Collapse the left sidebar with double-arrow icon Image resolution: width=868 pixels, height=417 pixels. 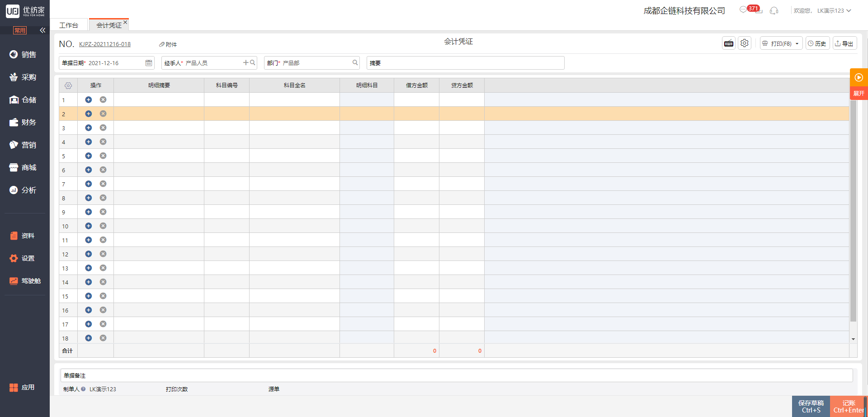(42, 30)
